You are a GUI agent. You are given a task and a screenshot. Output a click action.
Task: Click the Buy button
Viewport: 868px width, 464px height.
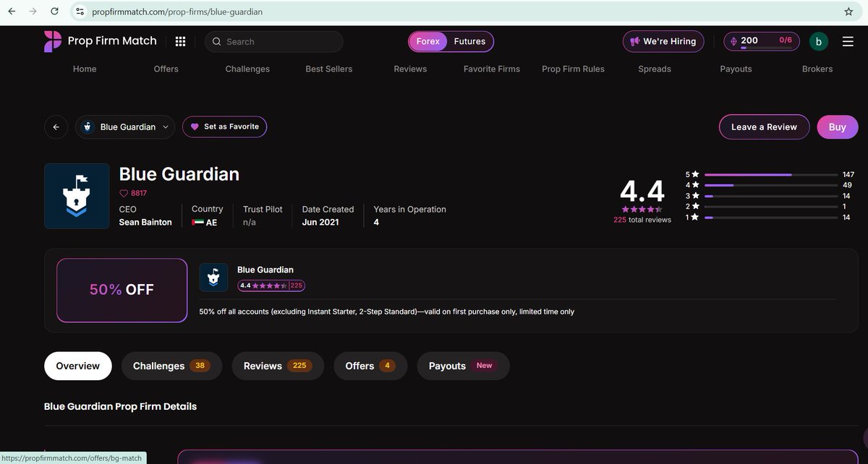pos(838,126)
